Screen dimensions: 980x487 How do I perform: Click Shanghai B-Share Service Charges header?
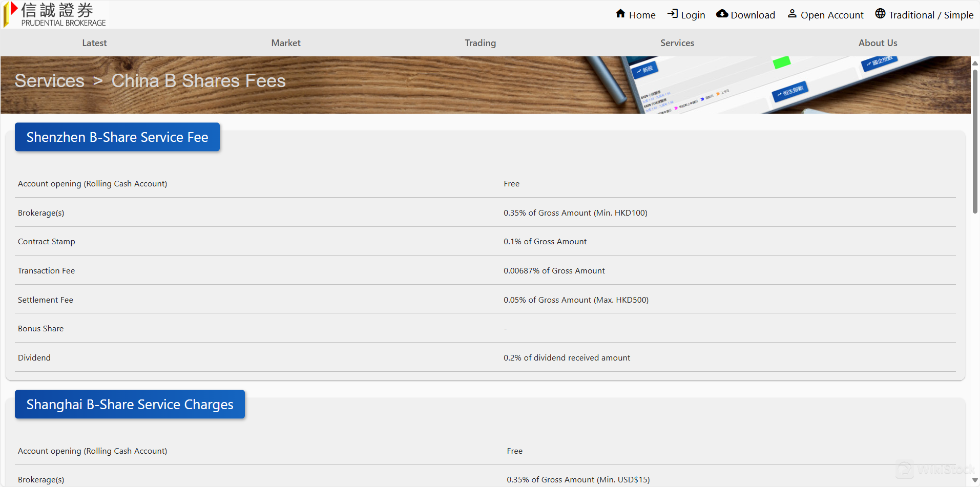(x=130, y=405)
